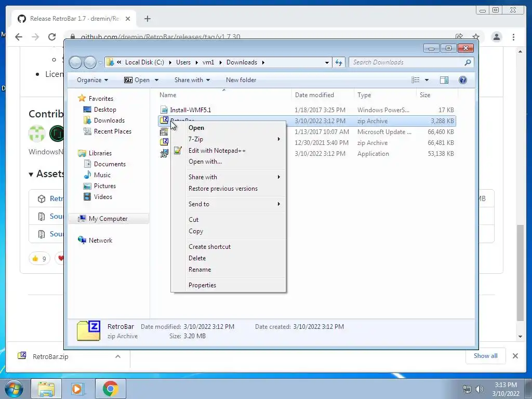Open Downloads in Favorites
The width and height of the screenshot is (532, 399).
tap(109, 121)
